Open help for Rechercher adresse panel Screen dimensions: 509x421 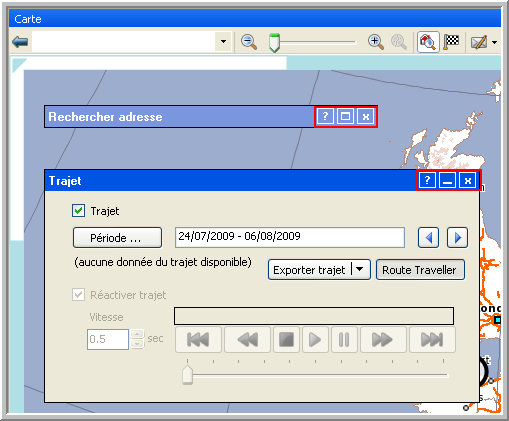coord(325,116)
